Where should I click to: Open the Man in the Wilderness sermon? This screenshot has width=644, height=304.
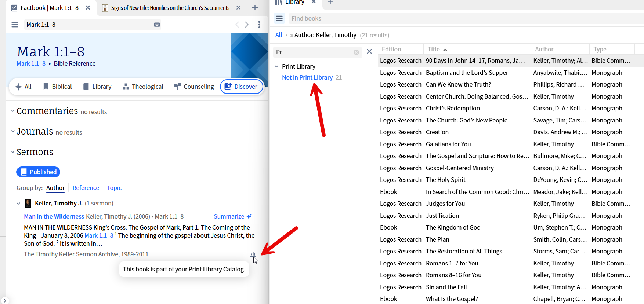[54, 216]
